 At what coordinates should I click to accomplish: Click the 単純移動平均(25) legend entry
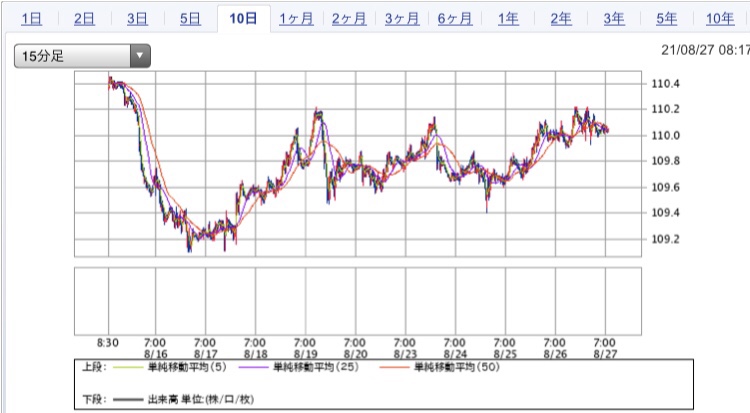[x=316, y=367]
